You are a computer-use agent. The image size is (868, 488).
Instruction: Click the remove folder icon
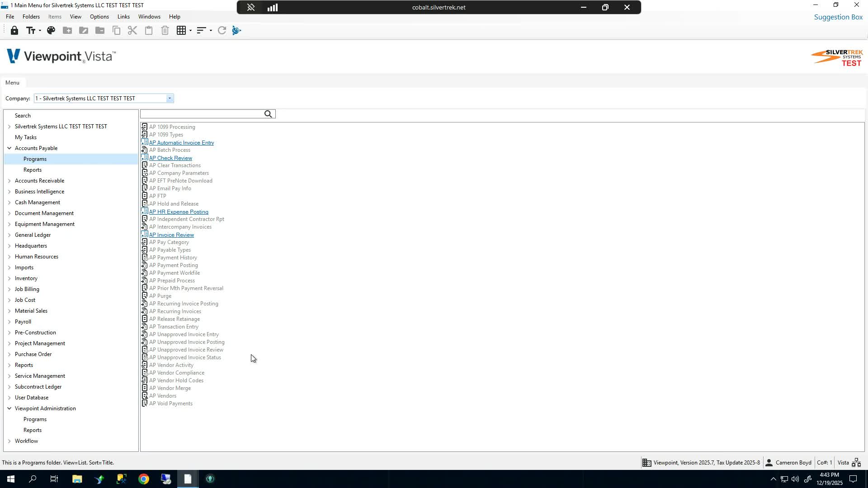click(100, 30)
